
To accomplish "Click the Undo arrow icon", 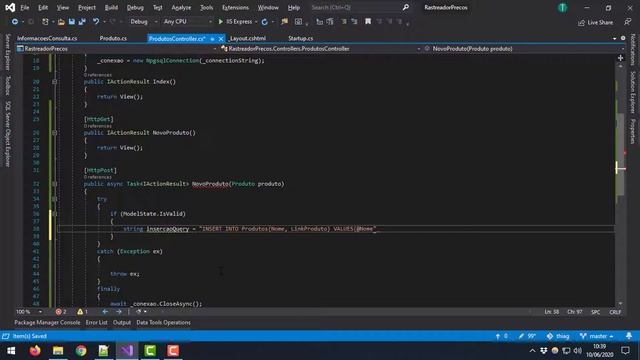I will (96, 22).
